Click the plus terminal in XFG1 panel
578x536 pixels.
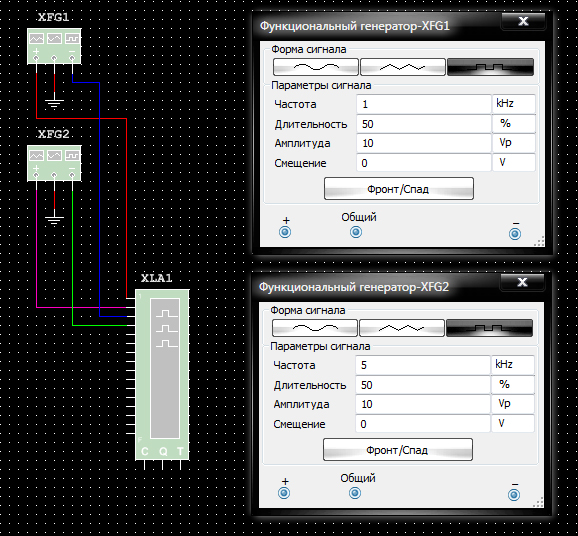coord(285,232)
